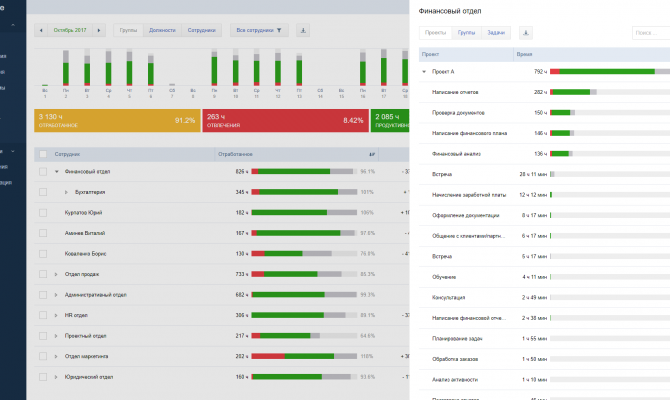Check the Отдел маркетинга row checkbox
The height and width of the screenshot is (400, 670).
coord(43,356)
